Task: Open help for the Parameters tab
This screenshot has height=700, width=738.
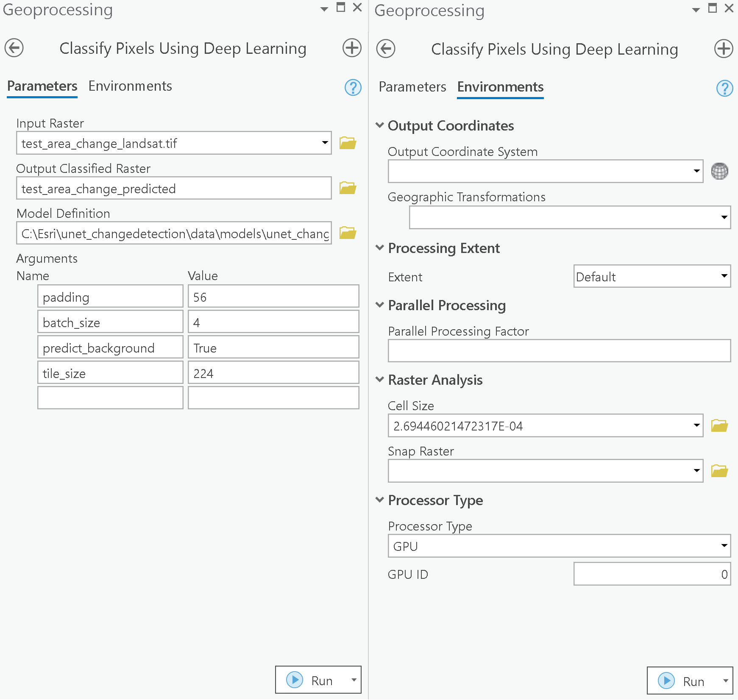Action: [353, 88]
